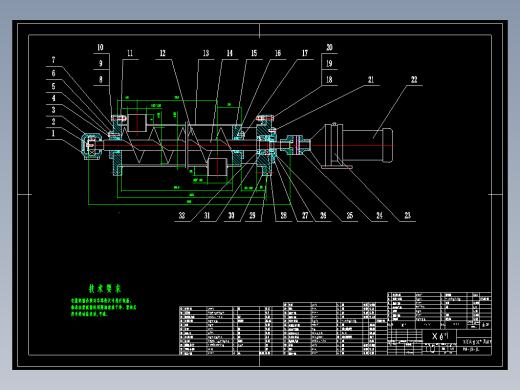The image size is (520, 390).
Task: Select bottom callout number 28
Action: coord(283,216)
